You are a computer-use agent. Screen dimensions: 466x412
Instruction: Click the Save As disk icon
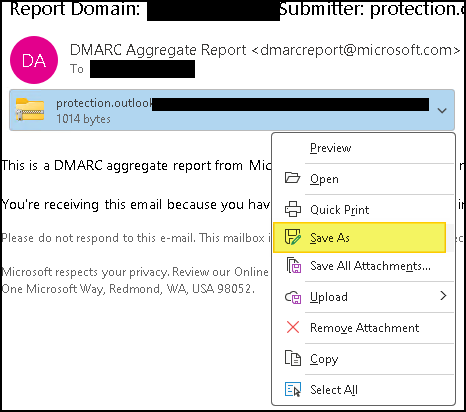coord(293,237)
